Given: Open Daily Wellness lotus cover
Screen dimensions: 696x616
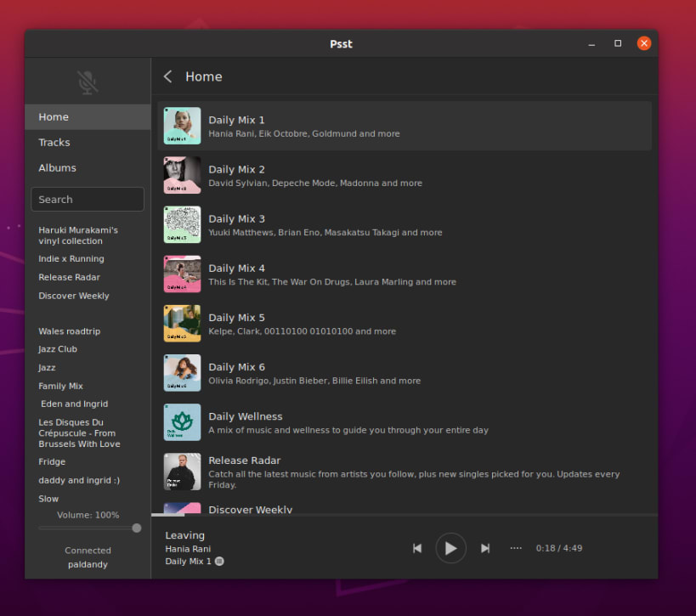Looking at the screenshot, I should click(x=182, y=422).
